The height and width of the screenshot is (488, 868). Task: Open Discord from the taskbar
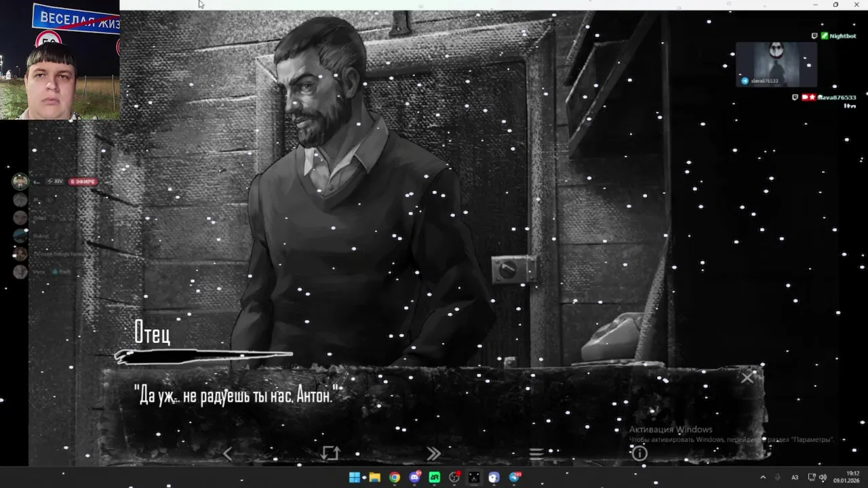click(x=414, y=477)
